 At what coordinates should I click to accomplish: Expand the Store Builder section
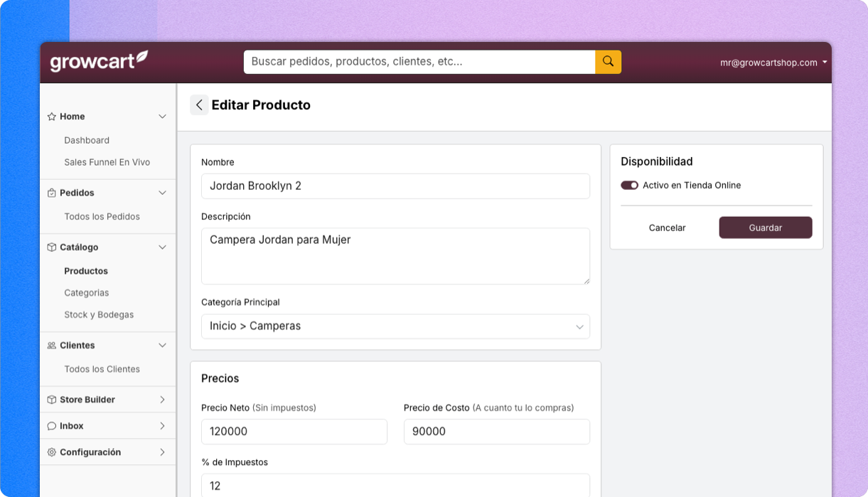162,400
